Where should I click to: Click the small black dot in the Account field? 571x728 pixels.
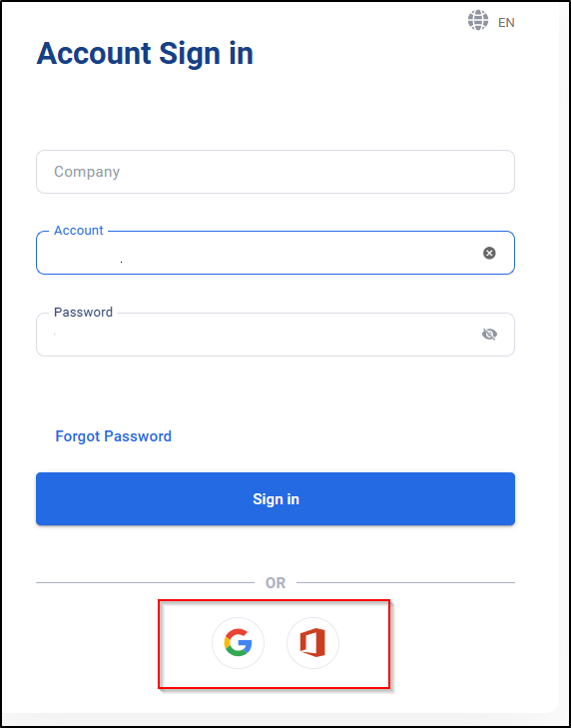pos(121,263)
